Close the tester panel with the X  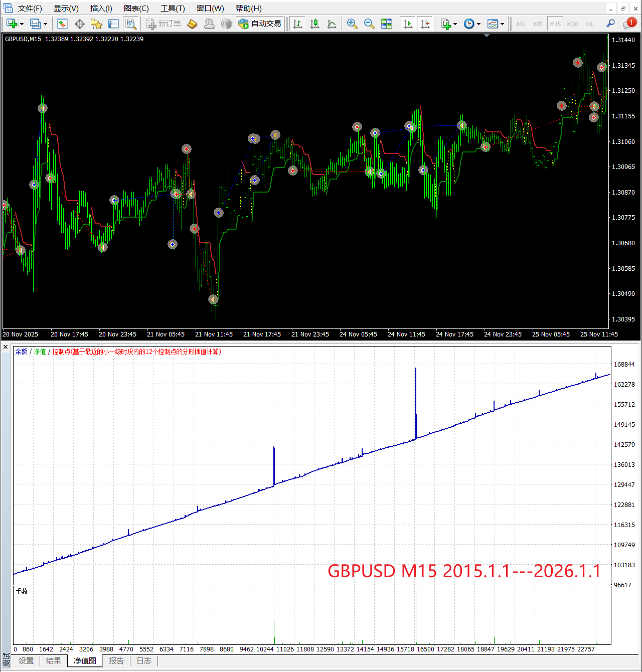point(6,347)
